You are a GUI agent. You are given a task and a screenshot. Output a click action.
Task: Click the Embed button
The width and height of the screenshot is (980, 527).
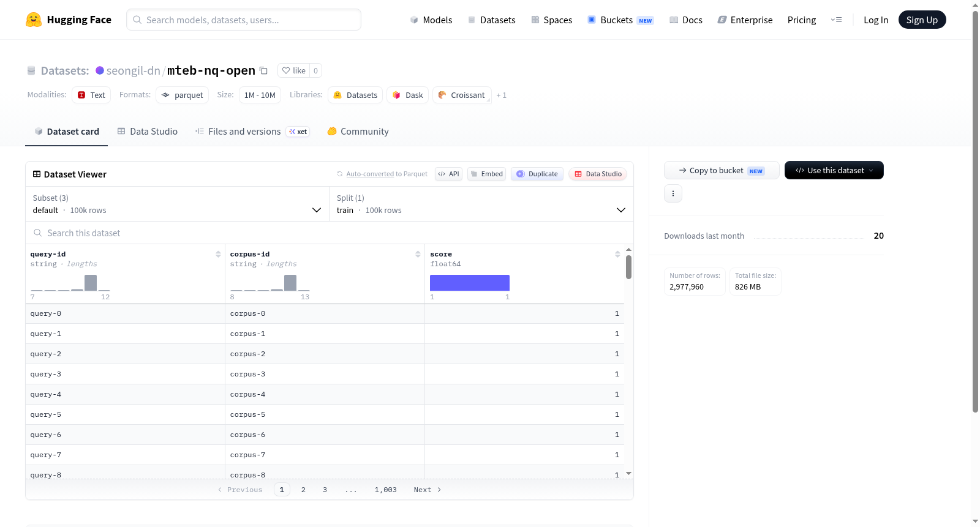[x=486, y=174]
